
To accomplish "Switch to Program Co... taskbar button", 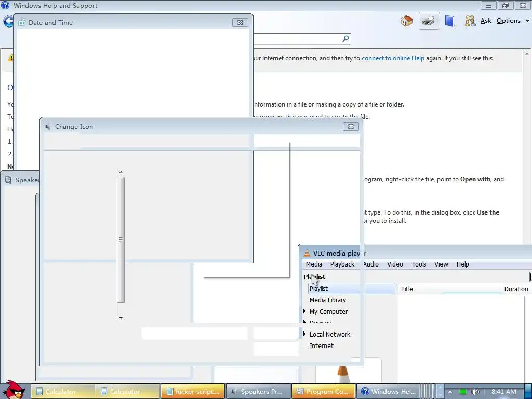I will coord(323,392).
